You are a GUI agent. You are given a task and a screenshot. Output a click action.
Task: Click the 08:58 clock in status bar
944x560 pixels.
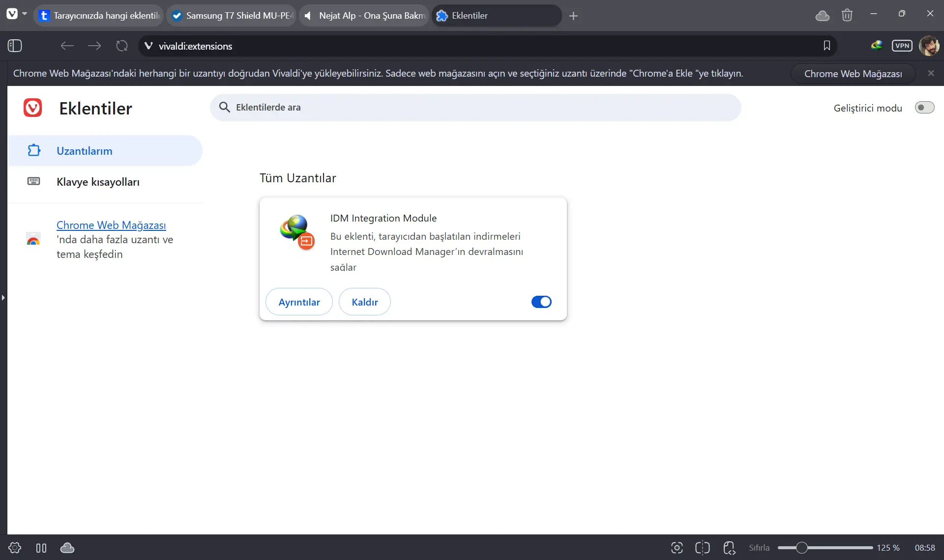click(x=925, y=548)
